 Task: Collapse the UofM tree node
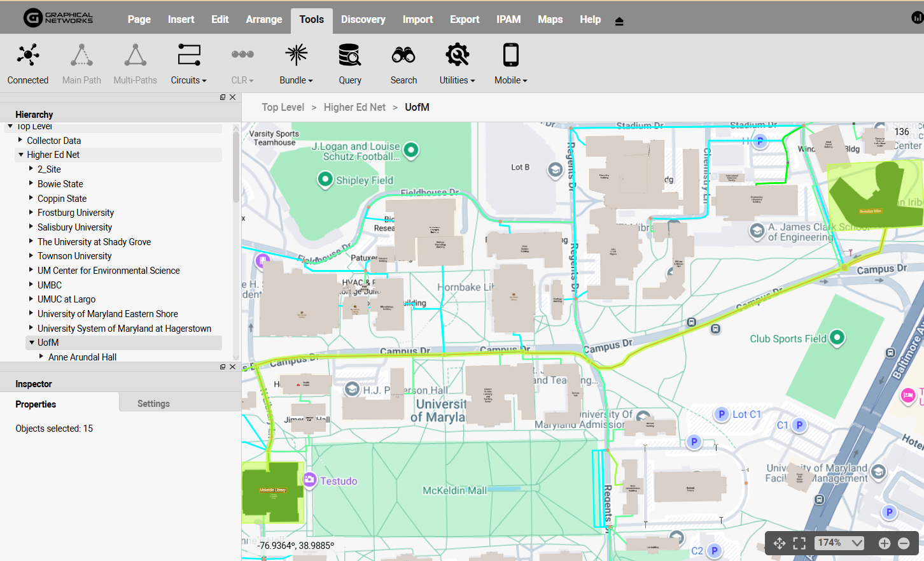(32, 343)
